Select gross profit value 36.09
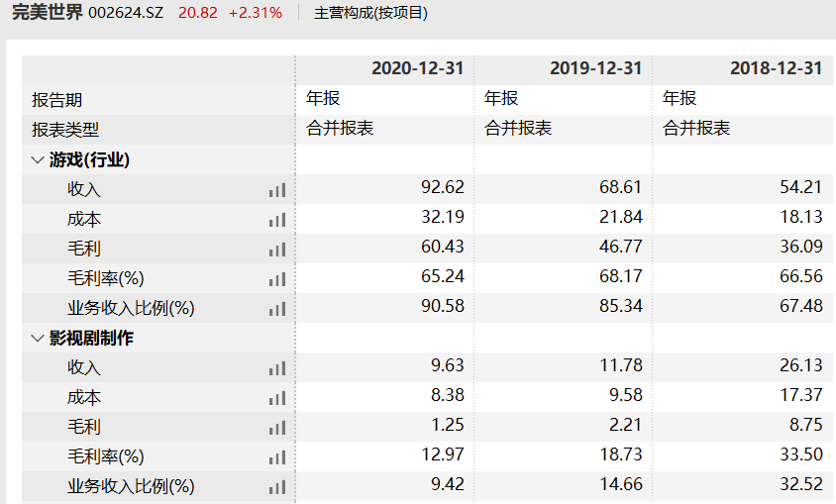The image size is (836, 504). [800, 247]
